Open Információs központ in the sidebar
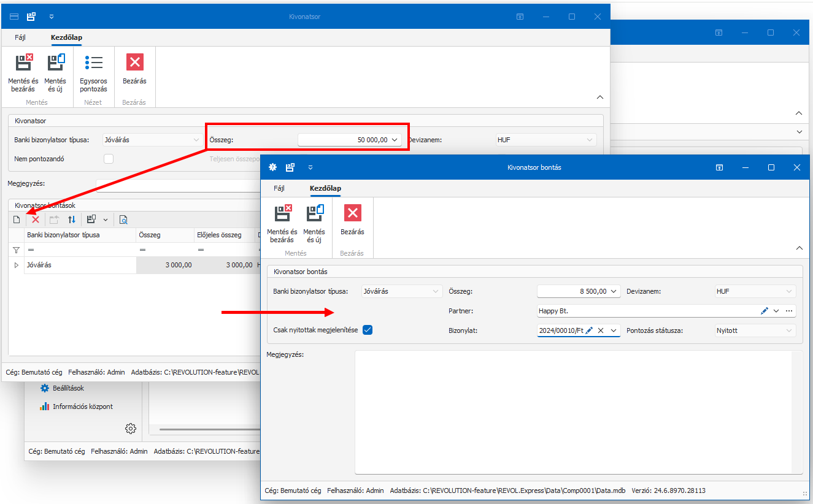 (82, 407)
